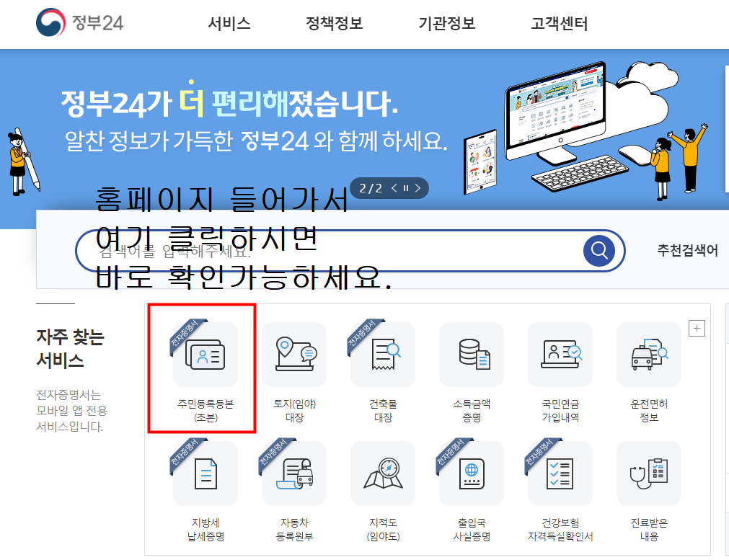Expand more services with plus button
Viewport: 729px width, 560px height.
click(x=697, y=329)
